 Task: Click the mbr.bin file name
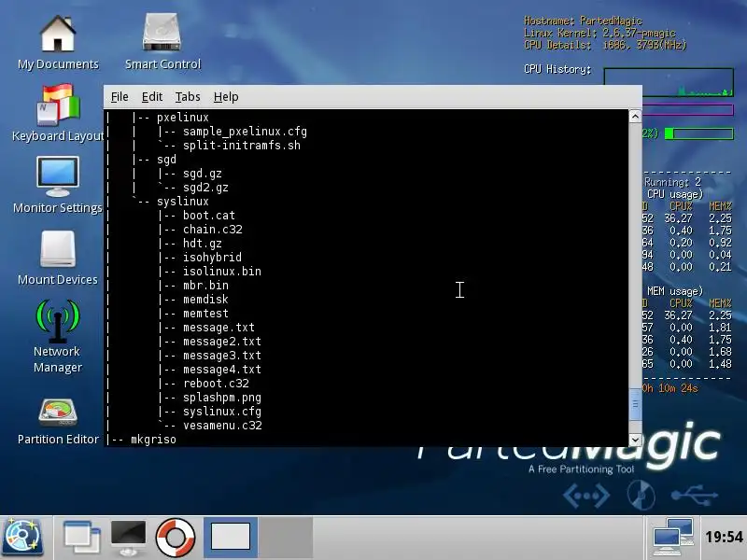tap(205, 286)
